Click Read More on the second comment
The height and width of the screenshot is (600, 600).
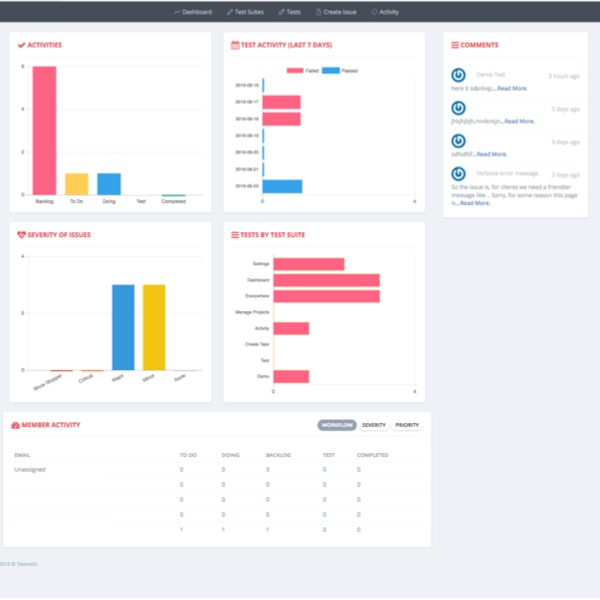(x=519, y=121)
